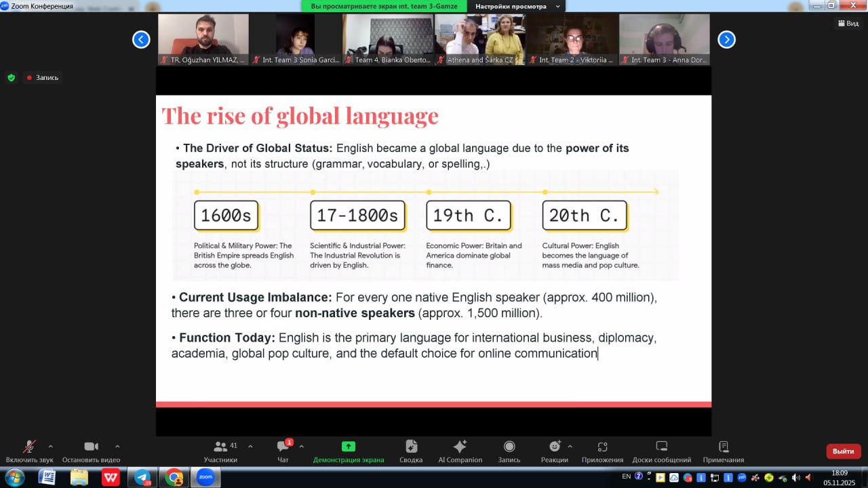
Task: Open the Reactions (Реакции) menu
Action: 554,447
